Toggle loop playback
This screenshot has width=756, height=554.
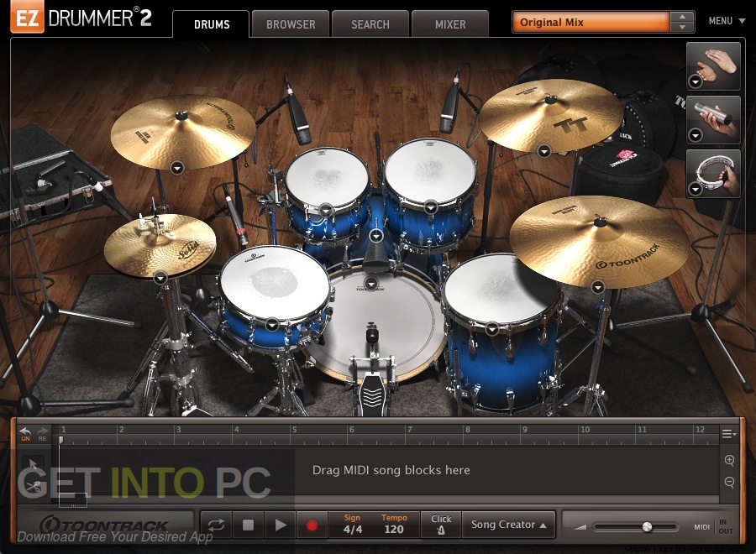[216, 525]
